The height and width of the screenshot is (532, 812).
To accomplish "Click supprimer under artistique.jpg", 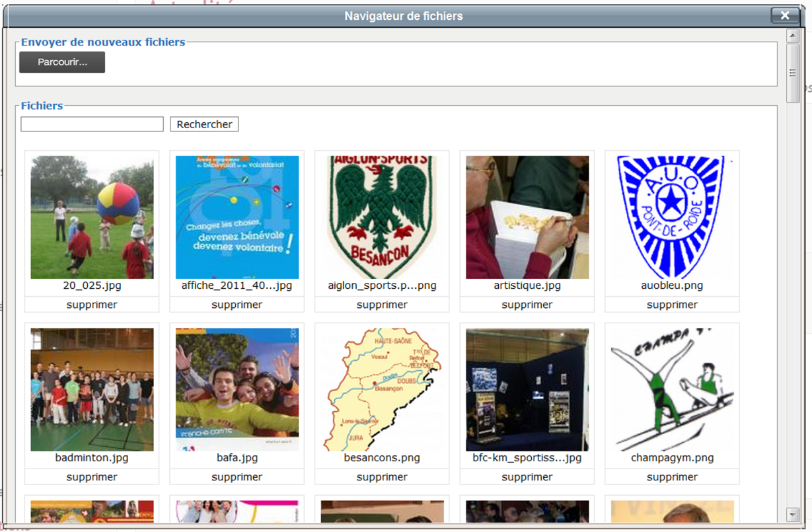I will [x=527, y=305].
